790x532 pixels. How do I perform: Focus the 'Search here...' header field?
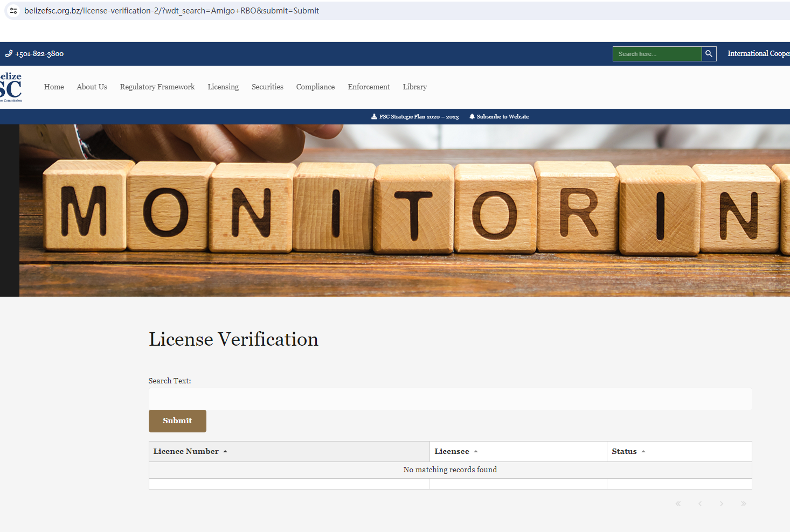tap(657, 54)
